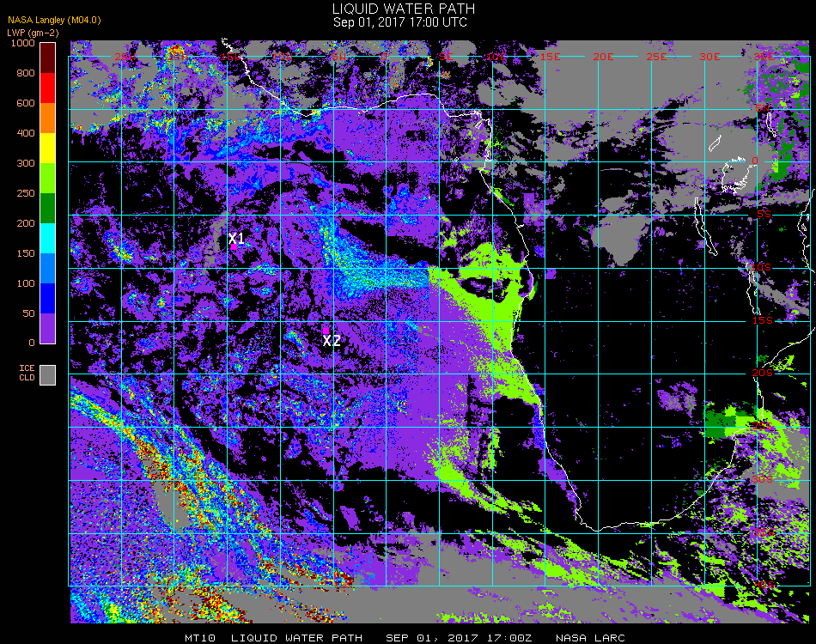This screenshot has width=816, height=644.
Task: Select the dark red 800-1000 color band
Action: 48,58
